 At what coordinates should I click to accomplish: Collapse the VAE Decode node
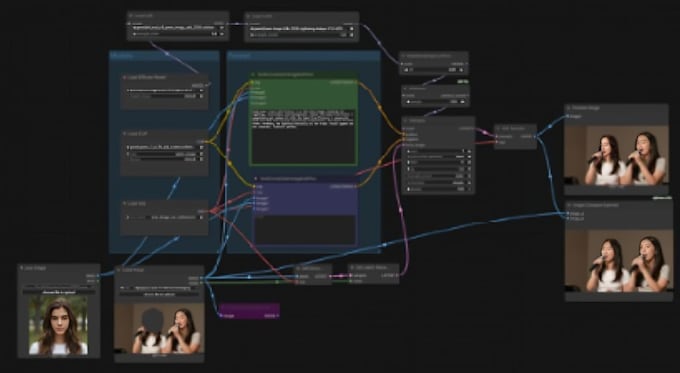pyautogui.click(x=498, y=129)
